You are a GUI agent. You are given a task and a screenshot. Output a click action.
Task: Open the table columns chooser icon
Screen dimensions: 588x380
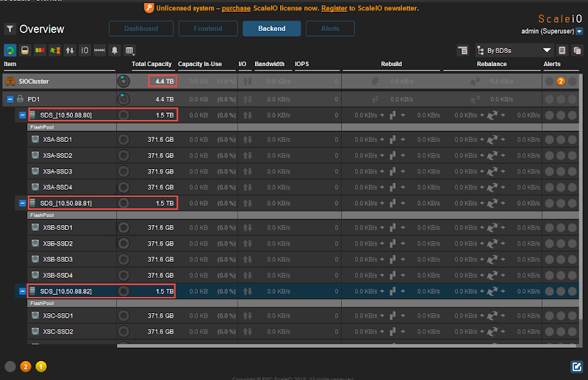click(x=129, y=50)
